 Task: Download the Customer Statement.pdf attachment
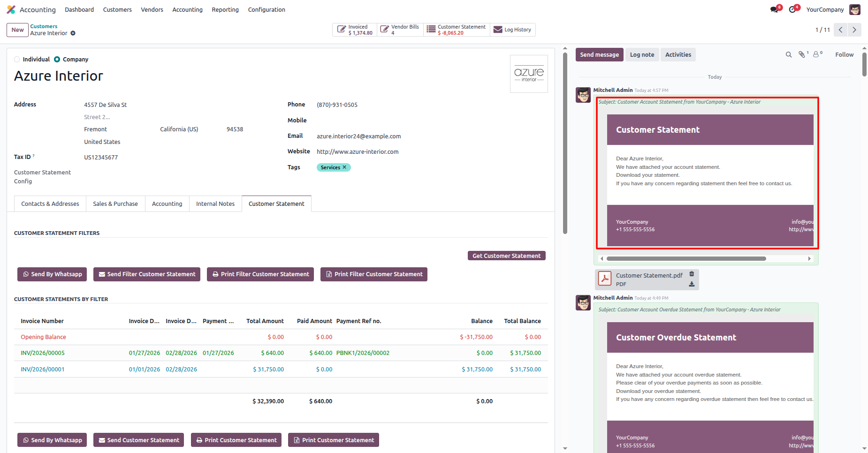point(692,284)
